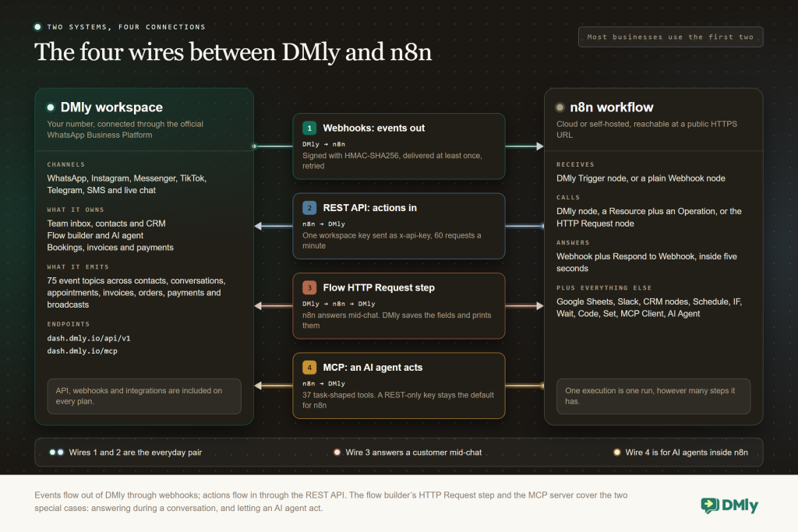Click the 'WHAT IT EMITS' section label
798x532 pixels.
click(78, 267)
